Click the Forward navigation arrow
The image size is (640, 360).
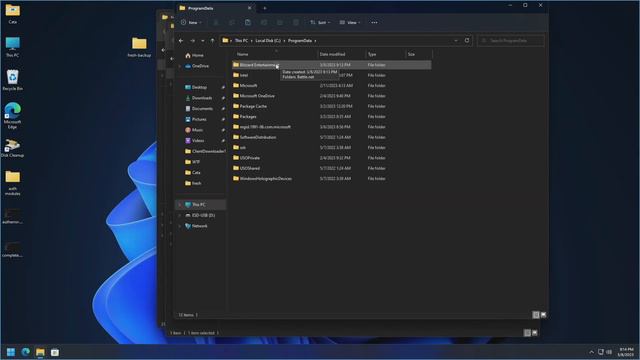tap(192, 40)
